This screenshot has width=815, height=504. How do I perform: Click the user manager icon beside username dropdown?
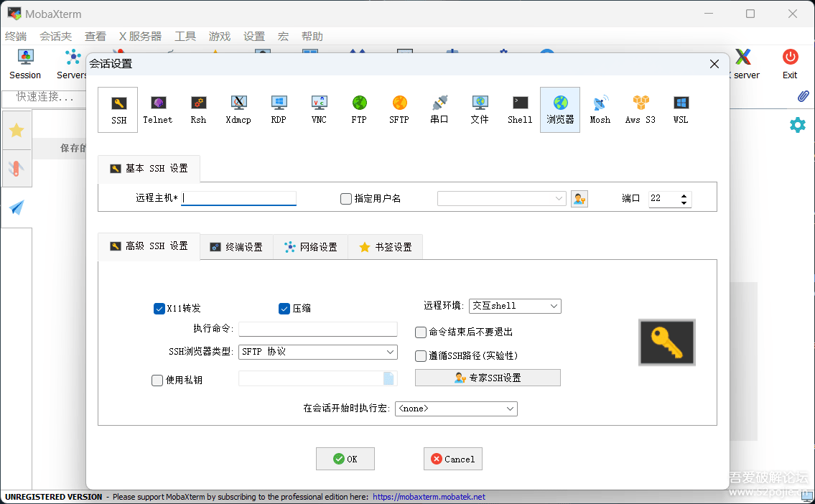coord(579,199)
